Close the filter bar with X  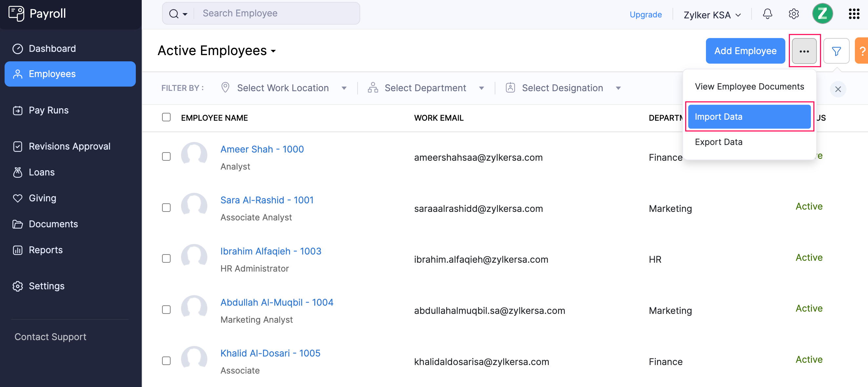coord(838,89)
